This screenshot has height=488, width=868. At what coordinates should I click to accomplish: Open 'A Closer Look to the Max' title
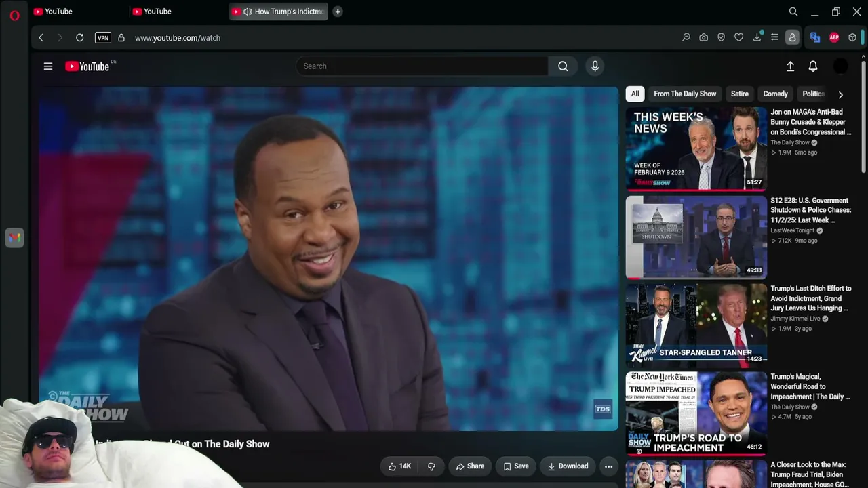(x=810, y=474)
